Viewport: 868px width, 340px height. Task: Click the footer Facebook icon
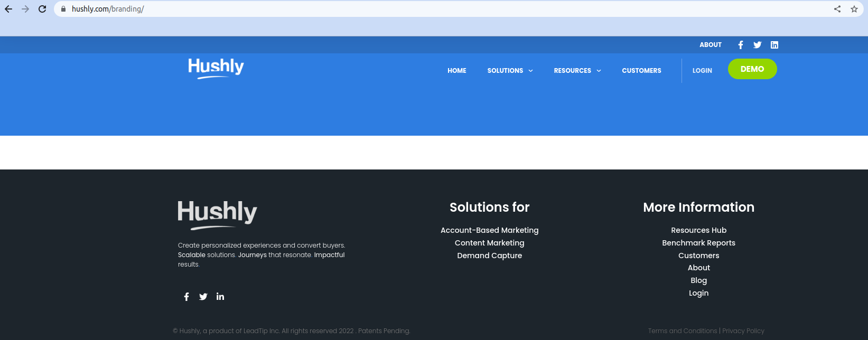coord(186,297)
